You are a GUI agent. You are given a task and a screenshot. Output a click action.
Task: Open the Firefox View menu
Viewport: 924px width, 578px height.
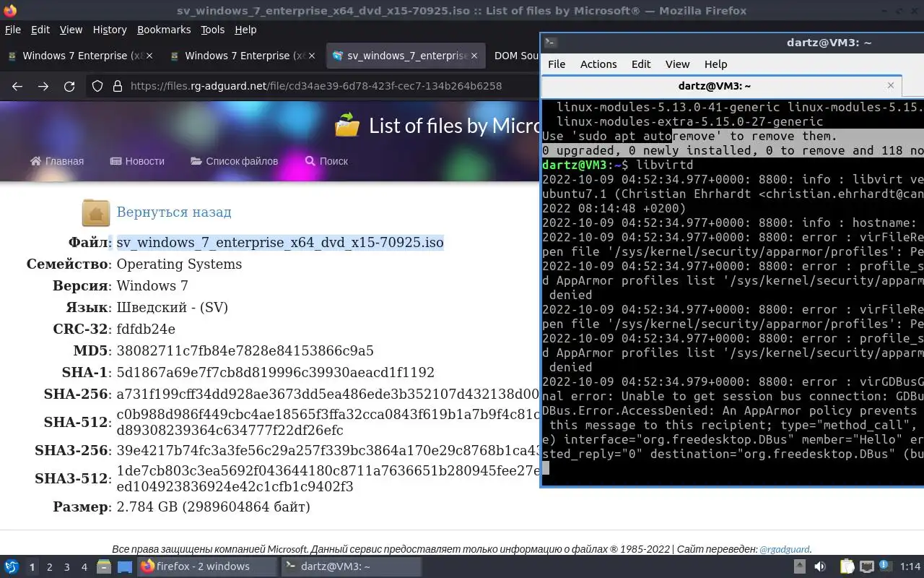(71, 30)
